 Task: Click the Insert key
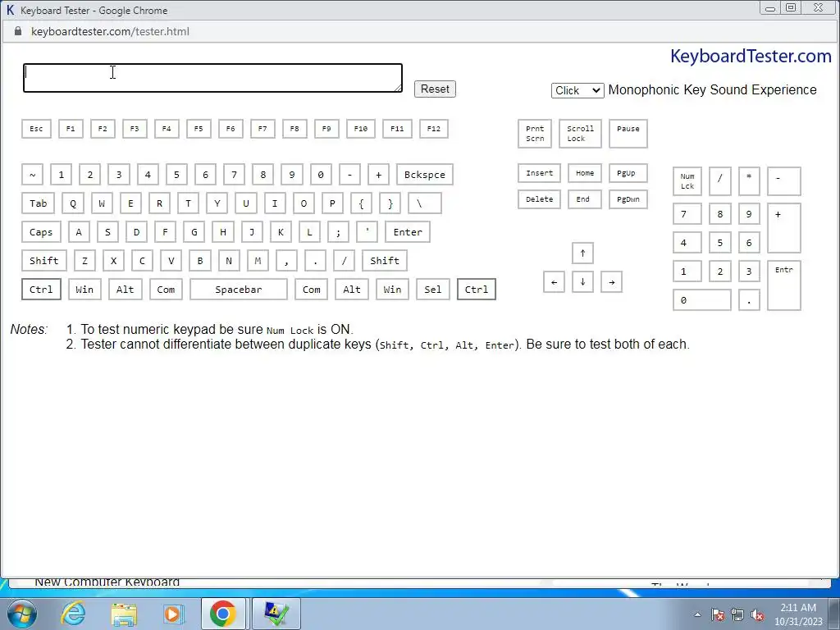point(540,173)
